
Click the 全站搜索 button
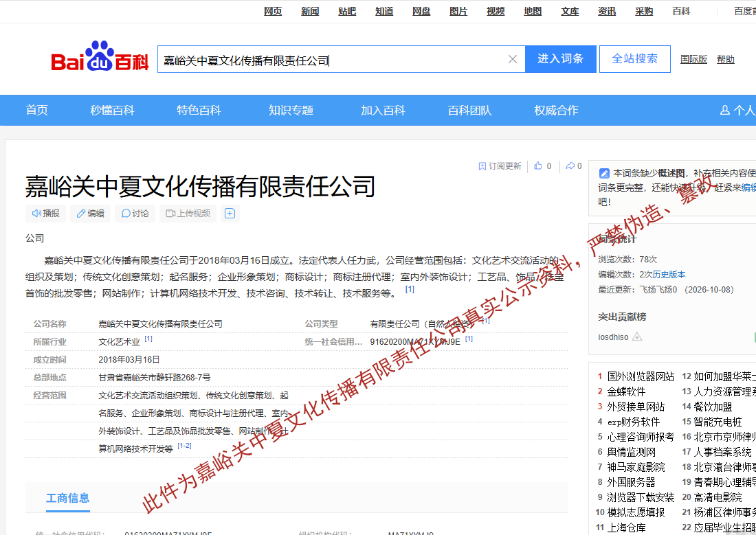(634, 59)
